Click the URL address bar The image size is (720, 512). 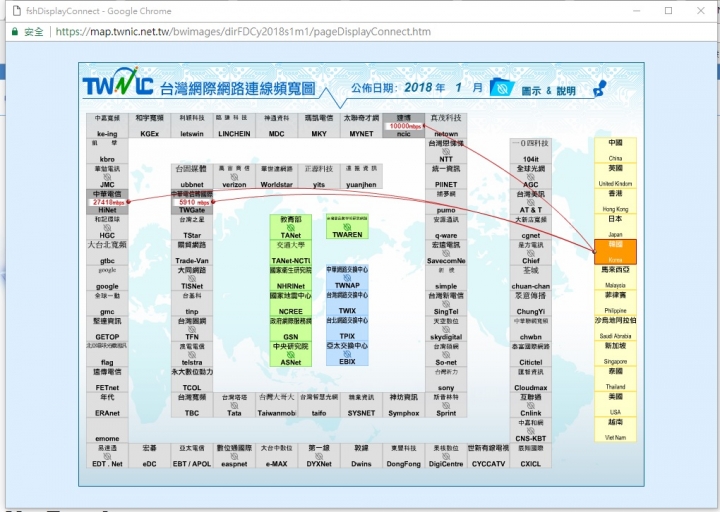(243, 32)
